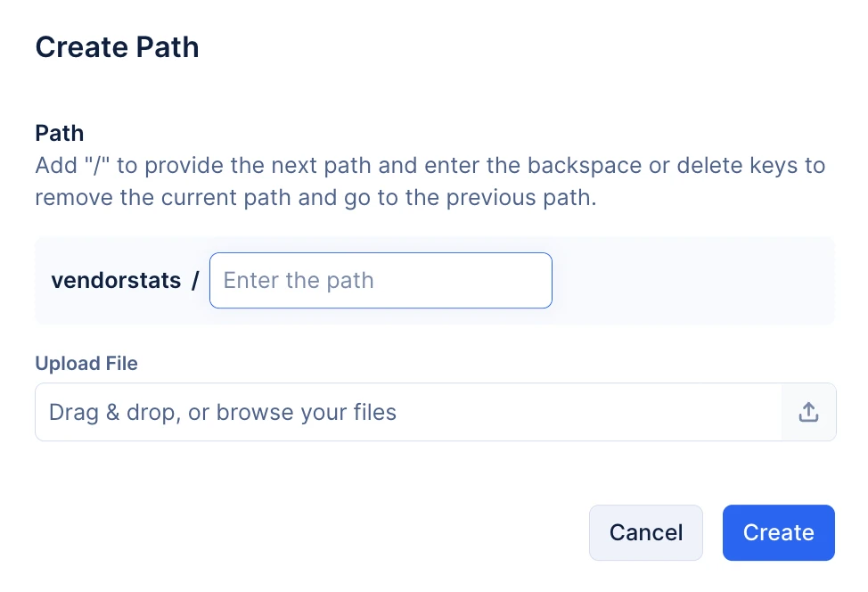Click the path instructions help text
This screenshot has width=868, height=592.
430,181
